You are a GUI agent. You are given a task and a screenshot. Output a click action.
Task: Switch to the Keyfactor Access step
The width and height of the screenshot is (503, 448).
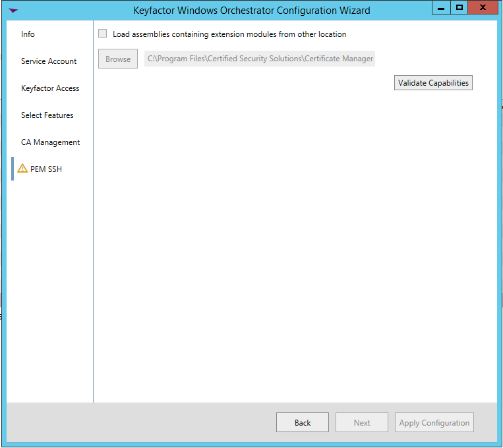coord(50,88)
